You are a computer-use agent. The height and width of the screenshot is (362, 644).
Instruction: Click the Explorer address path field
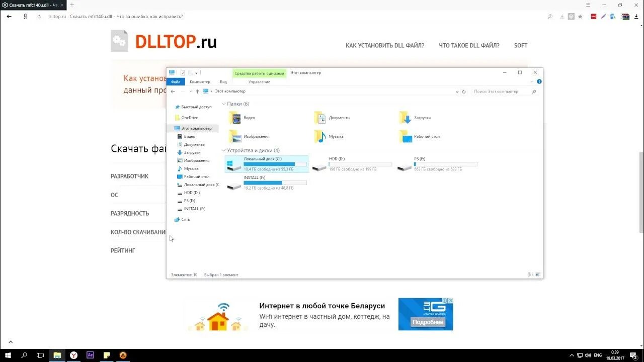tap(330, 92)
